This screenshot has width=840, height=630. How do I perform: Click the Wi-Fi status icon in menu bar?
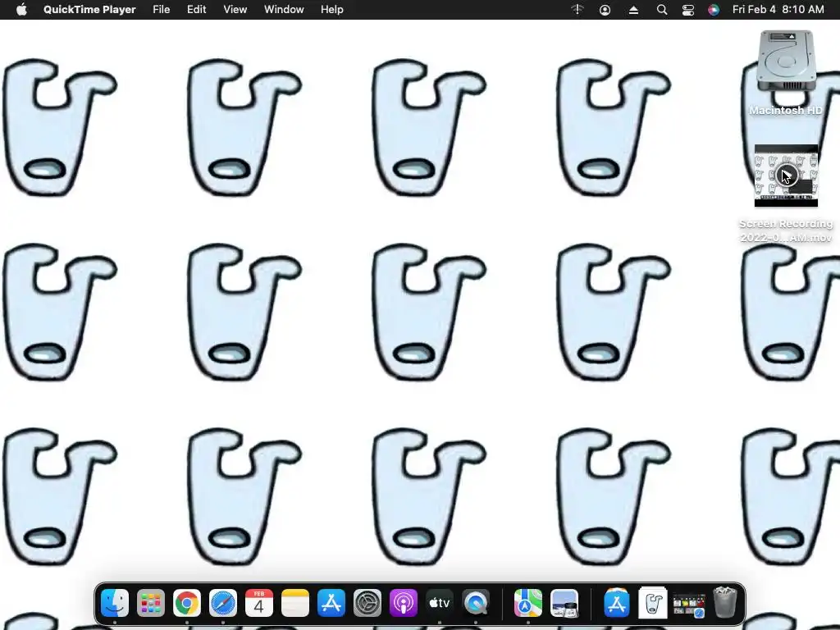(577, 10)
